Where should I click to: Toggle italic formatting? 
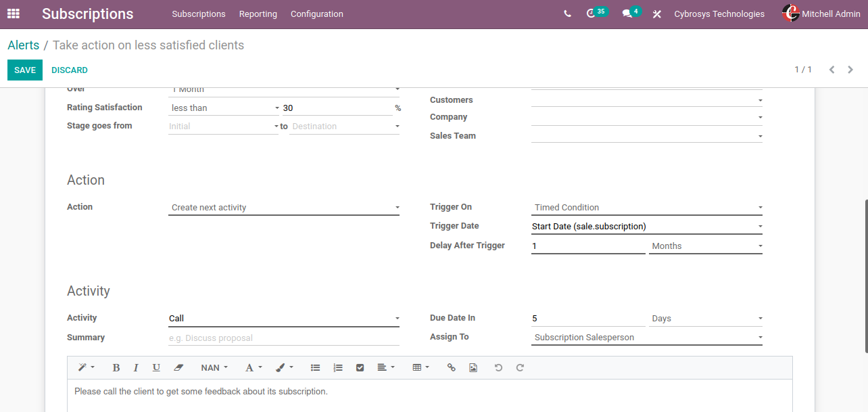[136, 367]
